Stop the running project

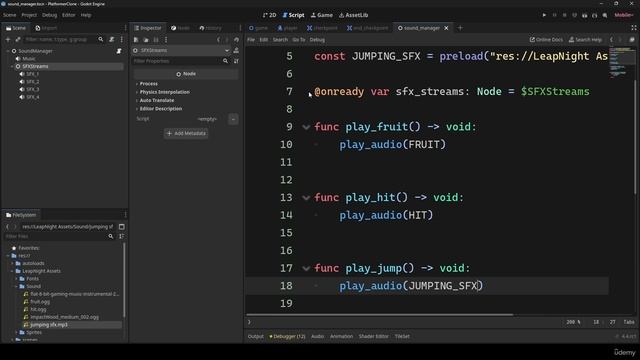[564, 15]
